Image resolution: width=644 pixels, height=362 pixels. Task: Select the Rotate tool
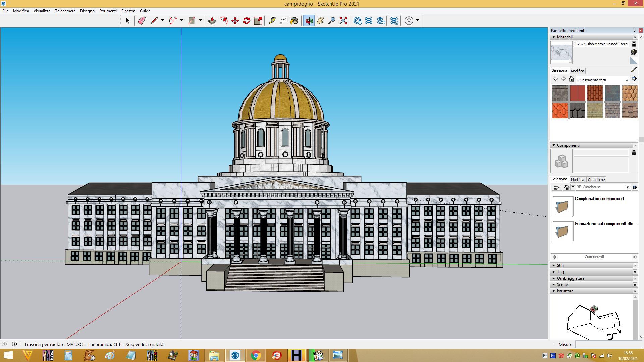coord(247,21)
